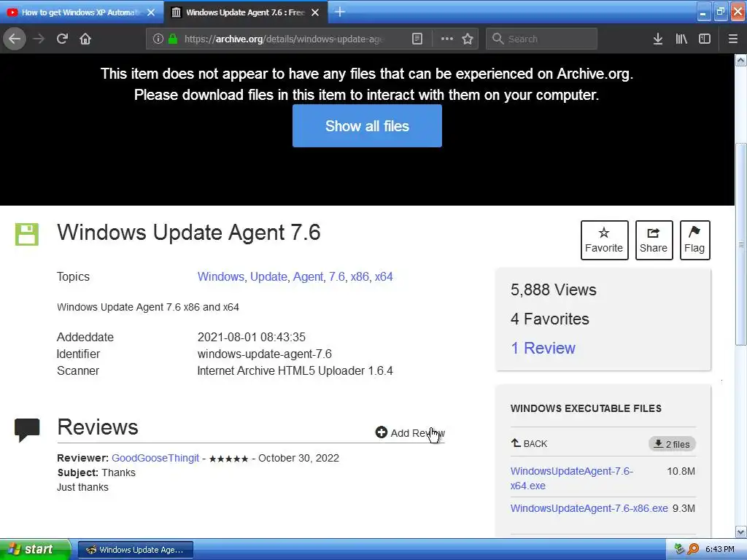Open the Windows topic link
747x560 pixels.
(220, 276)
